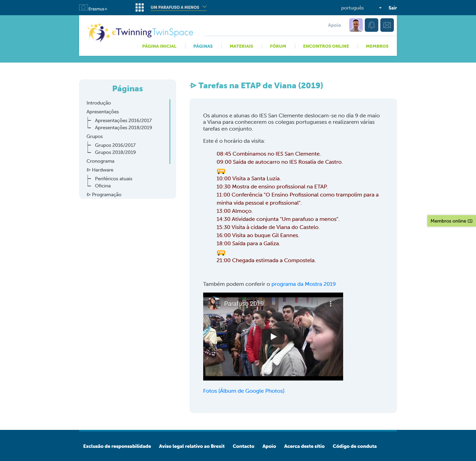The width and height of the screenshot is (476, 461).
Task: Open Acerca deste sítio footer link
Action: [x=304, y=446]
